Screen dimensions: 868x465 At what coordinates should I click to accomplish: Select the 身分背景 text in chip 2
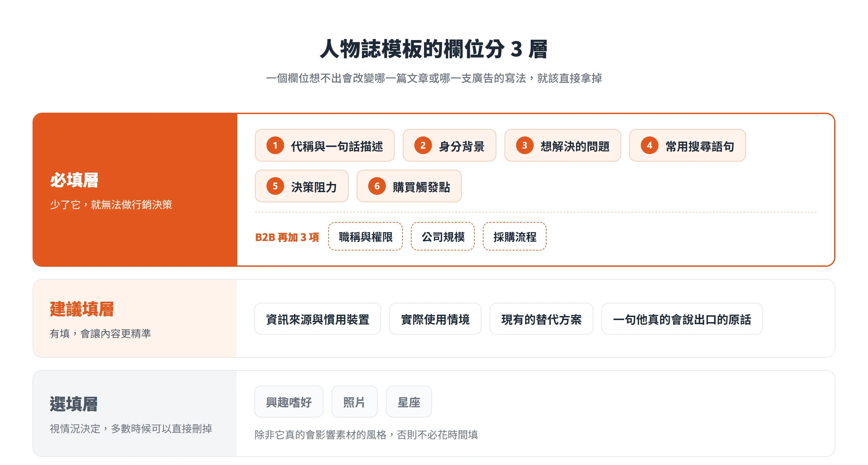pos(462,146)
